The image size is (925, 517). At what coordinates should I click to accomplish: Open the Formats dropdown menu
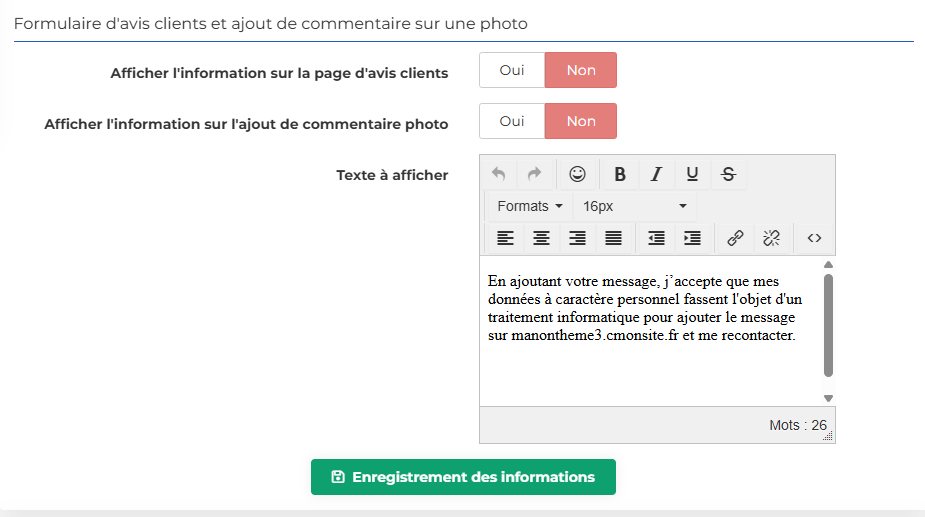[530, 206]
